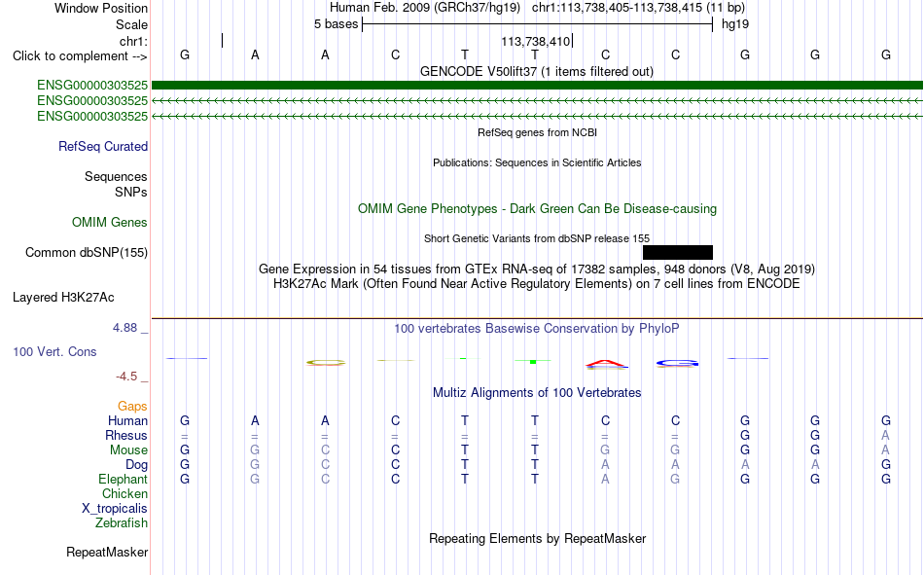The image size is (924, 575).
Task: Click the "Click to complement -->" label
Action: 80,56
